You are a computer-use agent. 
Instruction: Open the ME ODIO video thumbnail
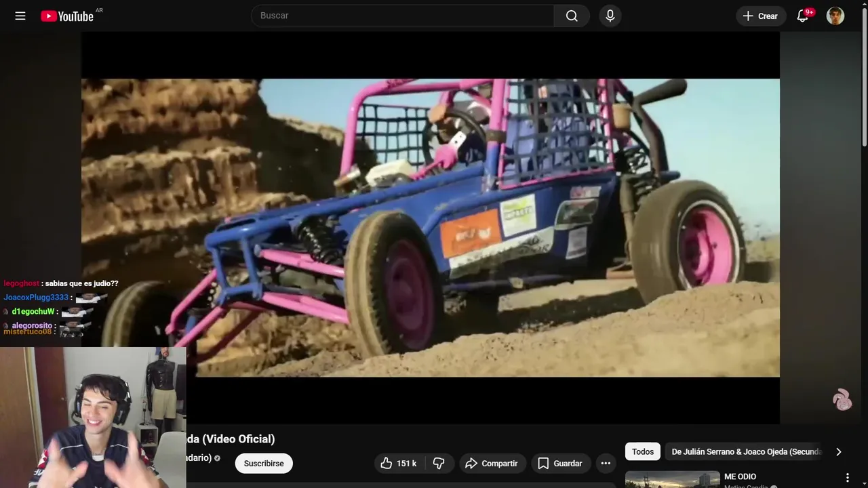point(672,479)
